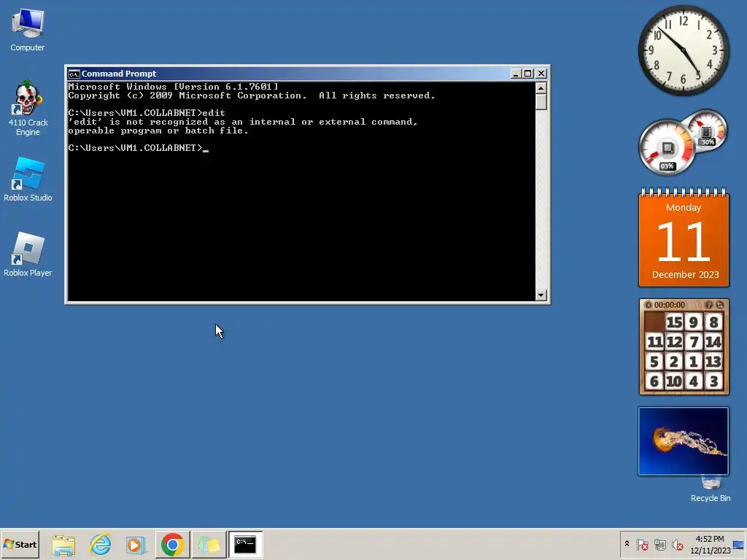
Task: Open the 4:52 PM taskbar clock
Action: point(710,544)
